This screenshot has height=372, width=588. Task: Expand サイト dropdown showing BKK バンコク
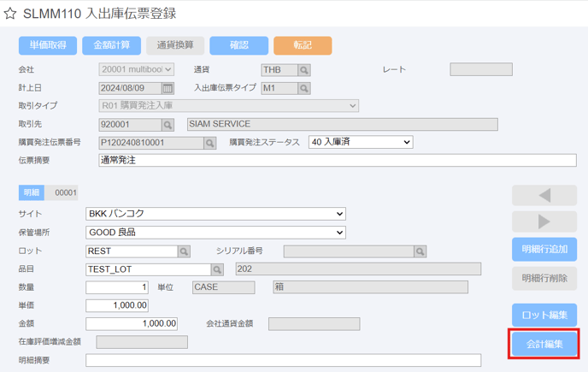tap(215, 214)
